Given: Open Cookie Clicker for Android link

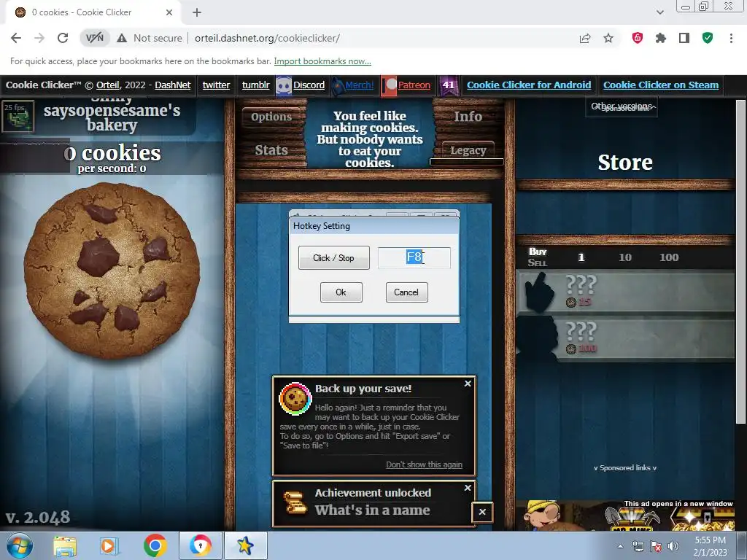Looking at the screenshot, I should pos(529,85).
